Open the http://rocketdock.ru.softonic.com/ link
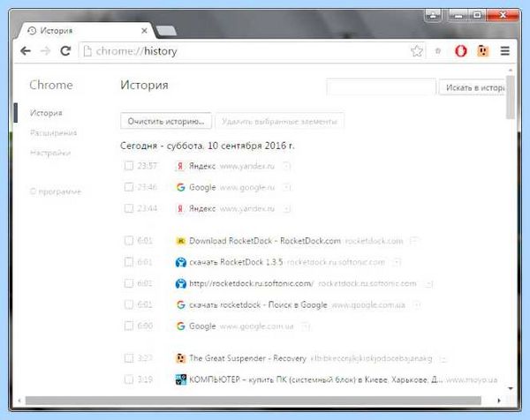The image size is (530, 420). (251, 283)
